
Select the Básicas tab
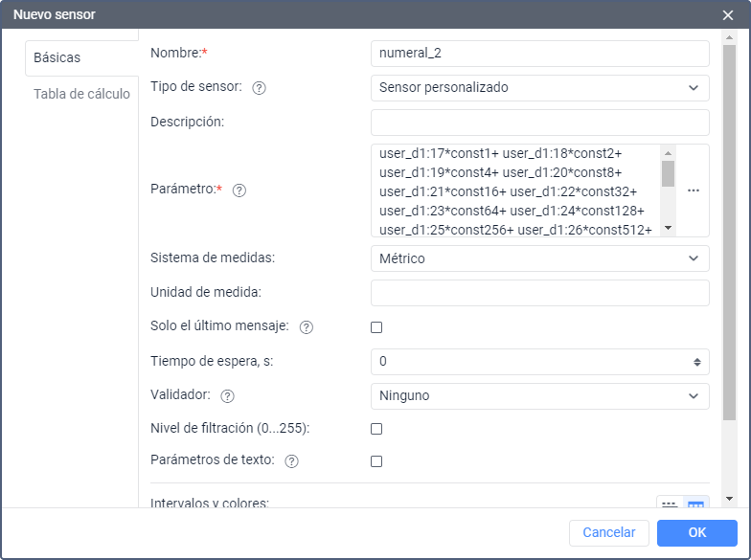tap(57, 57)
